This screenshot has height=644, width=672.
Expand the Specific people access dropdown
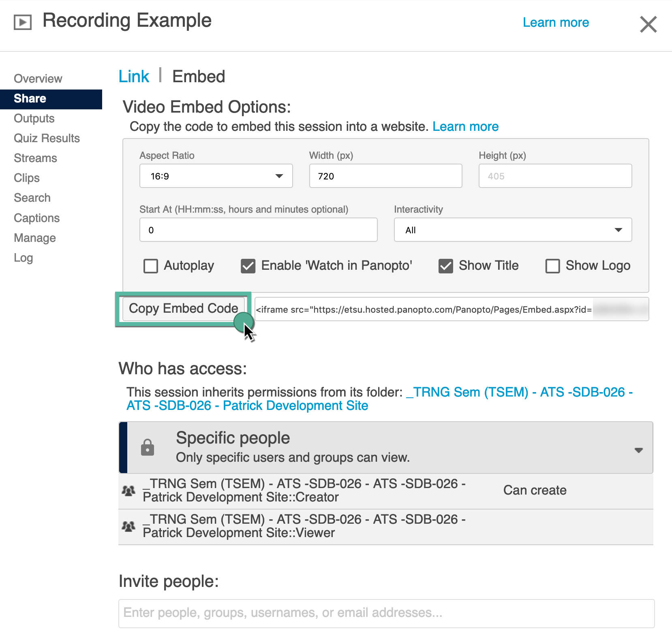click(638, 450)
